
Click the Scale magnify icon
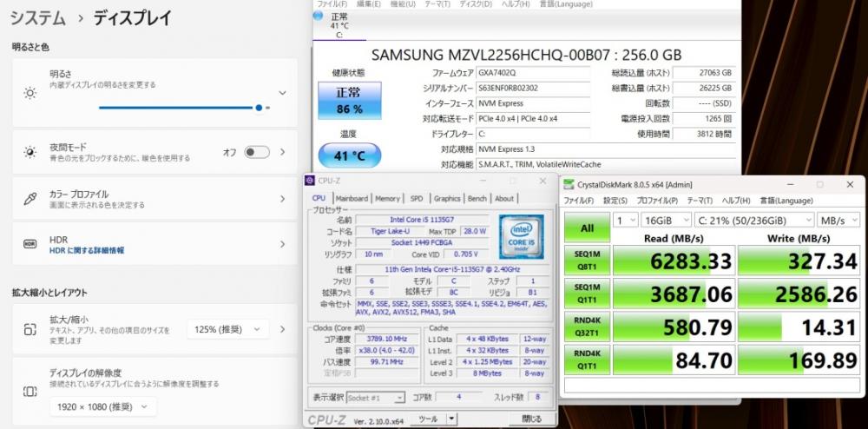[x=30, y=329]
